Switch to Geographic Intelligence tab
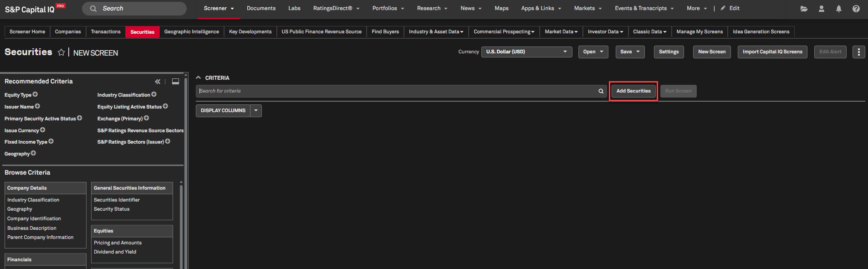 [192, 32]
